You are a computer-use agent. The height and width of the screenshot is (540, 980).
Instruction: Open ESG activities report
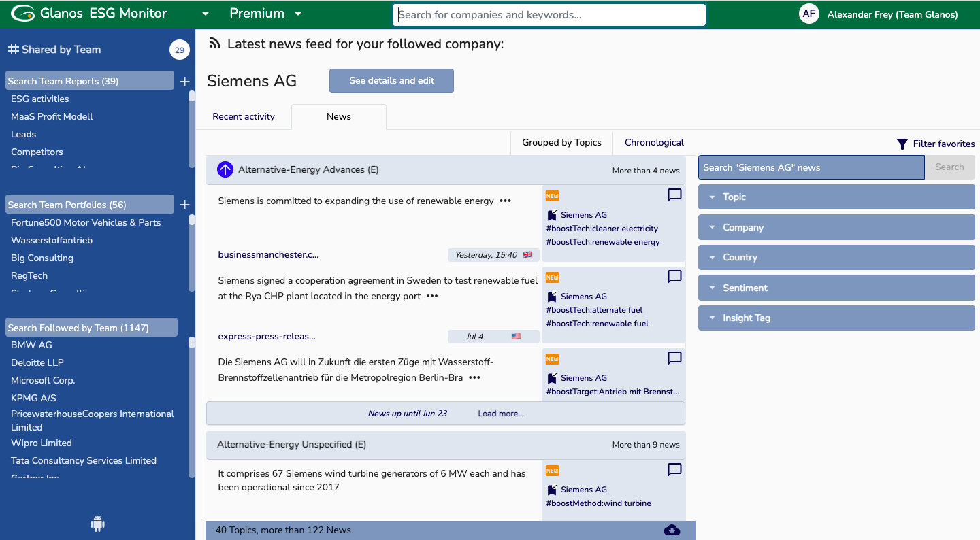(x=39, y=99)
